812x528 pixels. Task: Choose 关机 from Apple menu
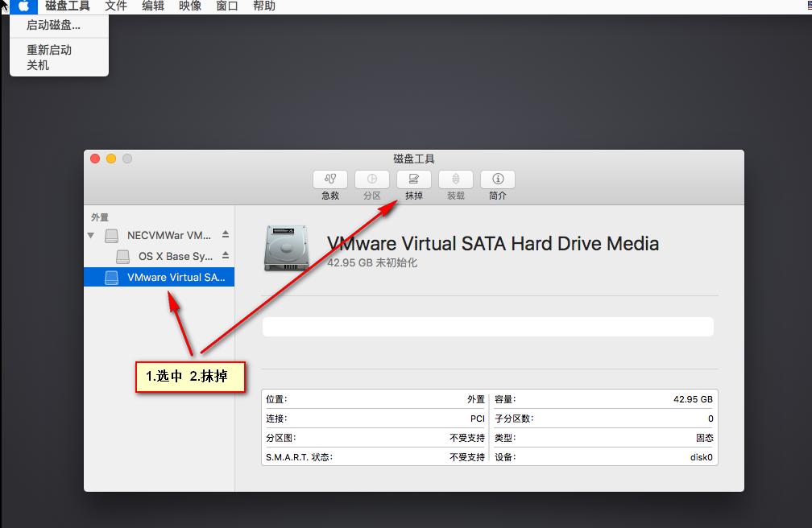tap(59, 65)
